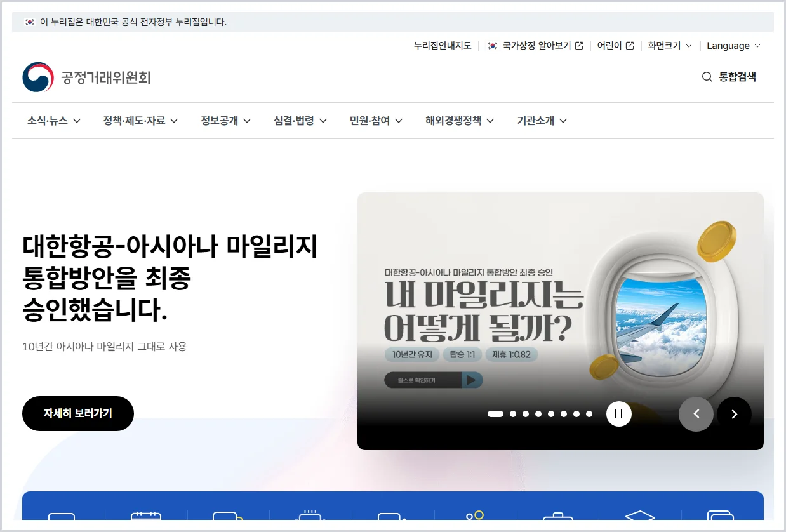786x532 pixels.
Task: Click the 대한항공-아시아나 마일리지 통합방안 headline
Action: click(x=170, y=277)
